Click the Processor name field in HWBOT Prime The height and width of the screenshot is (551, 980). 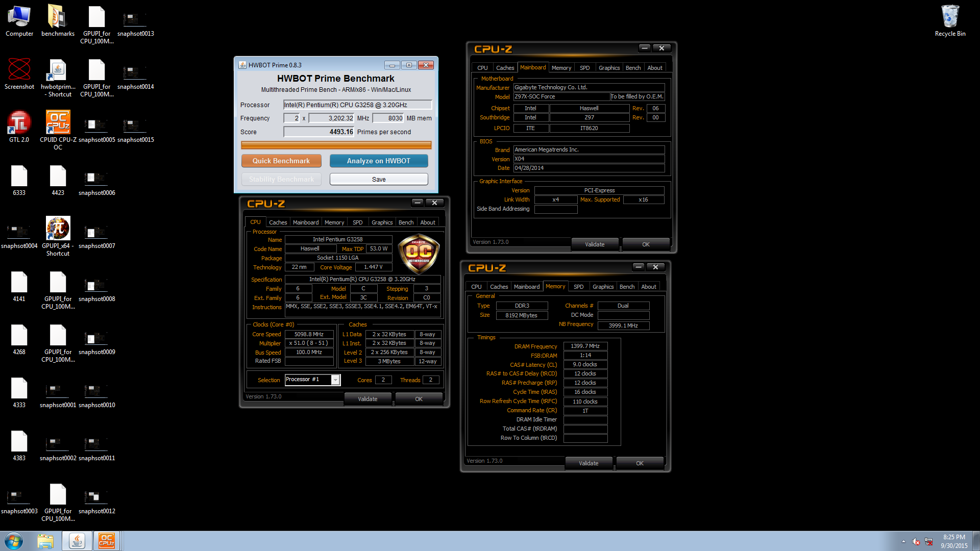point(358,105)
